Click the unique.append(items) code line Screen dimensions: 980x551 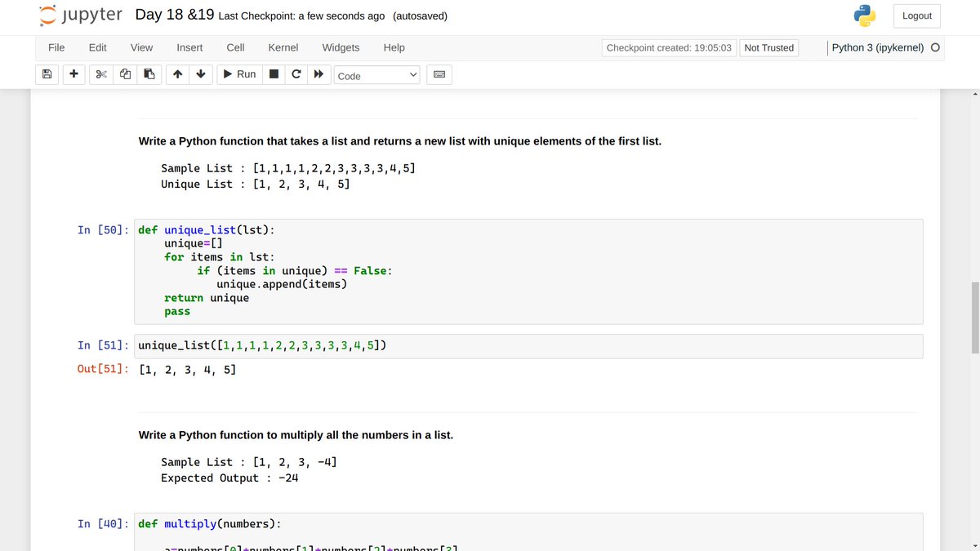(282, 284)
